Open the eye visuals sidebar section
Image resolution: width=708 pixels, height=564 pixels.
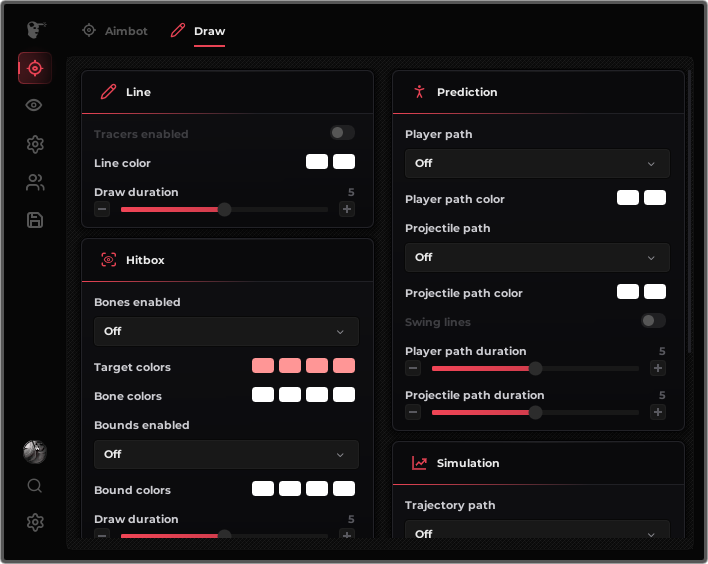pos(34,105)
